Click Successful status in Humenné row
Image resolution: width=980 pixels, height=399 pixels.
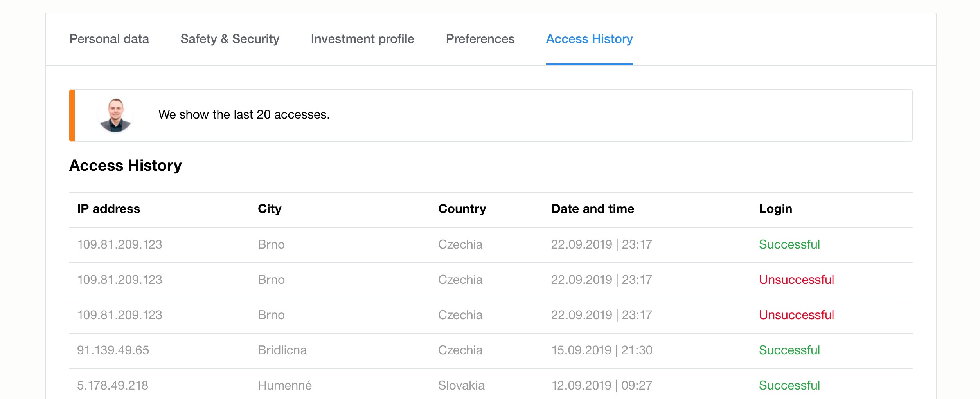tap(789, 386)
